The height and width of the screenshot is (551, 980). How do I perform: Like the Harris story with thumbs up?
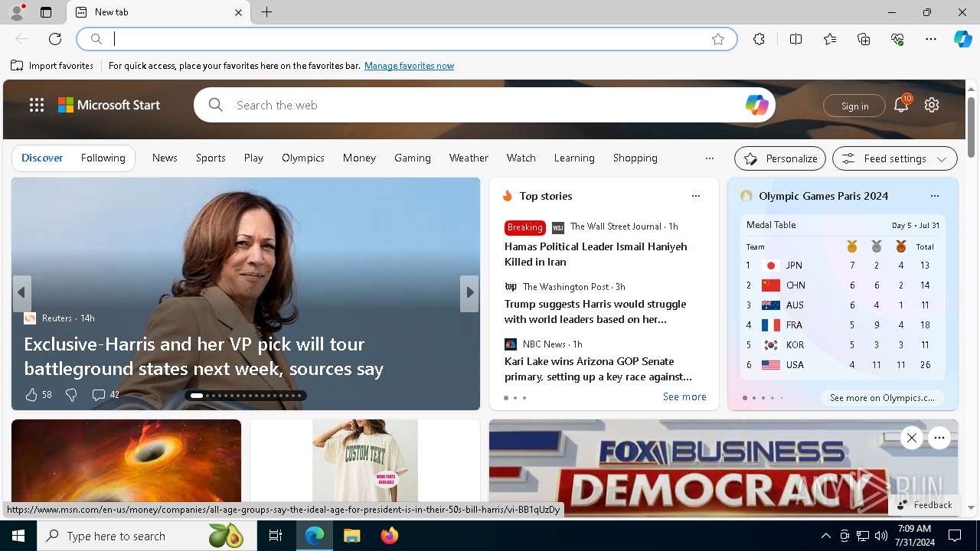coord(31,395)
